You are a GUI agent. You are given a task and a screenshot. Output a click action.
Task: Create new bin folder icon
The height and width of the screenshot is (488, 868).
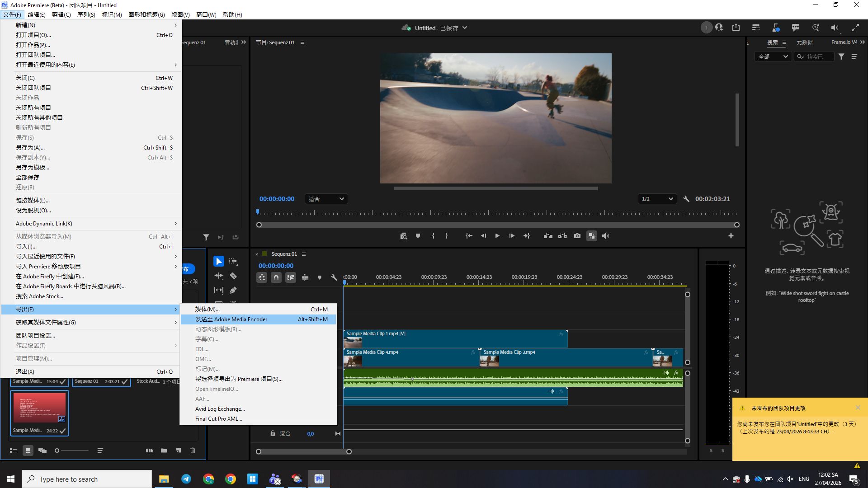[x=164, y=450]
